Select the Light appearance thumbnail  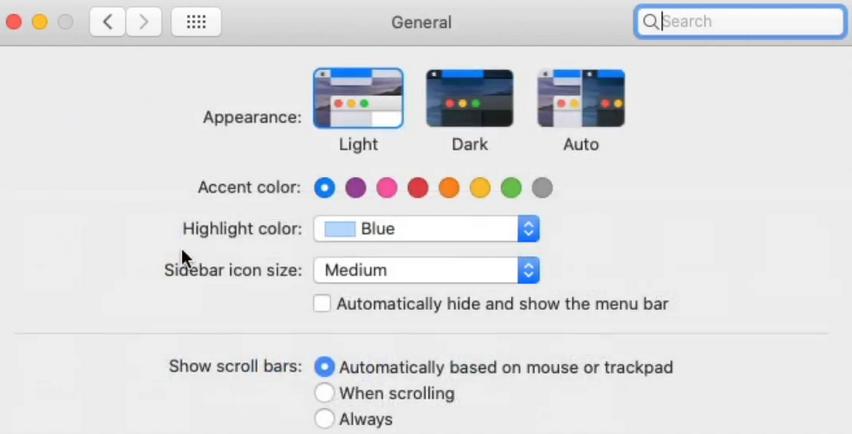pyautogui.click(x=358, y=98)
